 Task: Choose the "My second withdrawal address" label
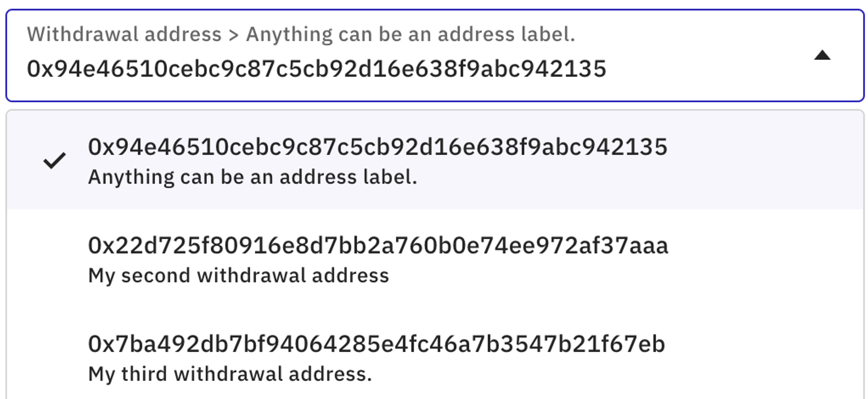tap(238, 276)
